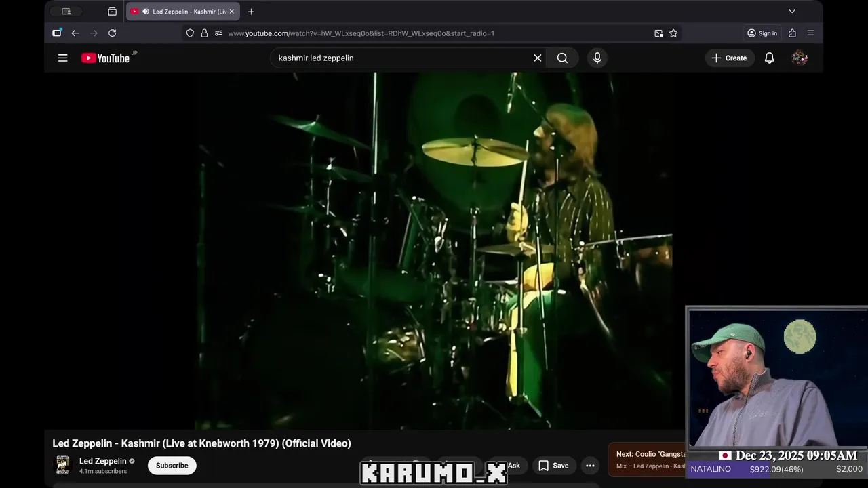Click the 4.1m subscribers text
This screenshot has width=868, height=488.
pos(103,472)
